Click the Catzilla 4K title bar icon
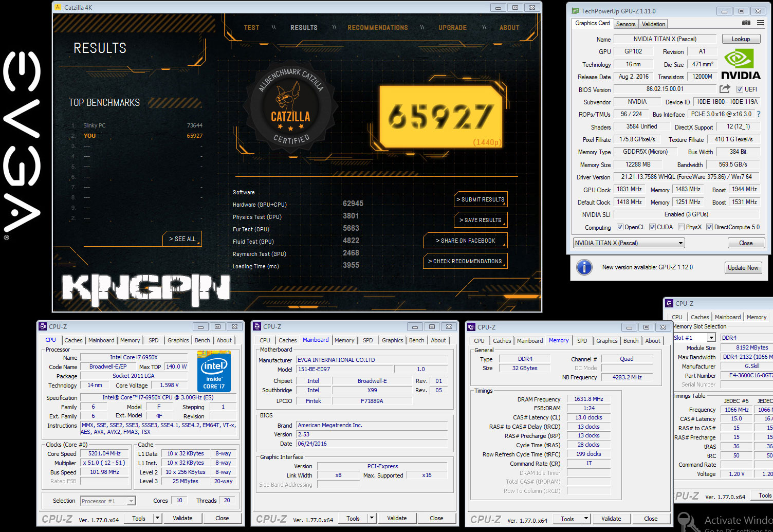Screen dimensions: 773x532 tap(58, 7)
